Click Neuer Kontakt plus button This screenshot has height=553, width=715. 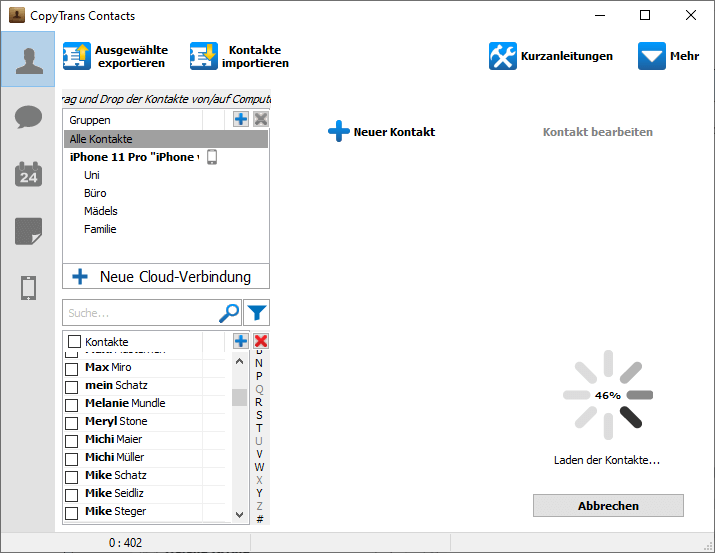pyautogui.click(x=382, y=132)
